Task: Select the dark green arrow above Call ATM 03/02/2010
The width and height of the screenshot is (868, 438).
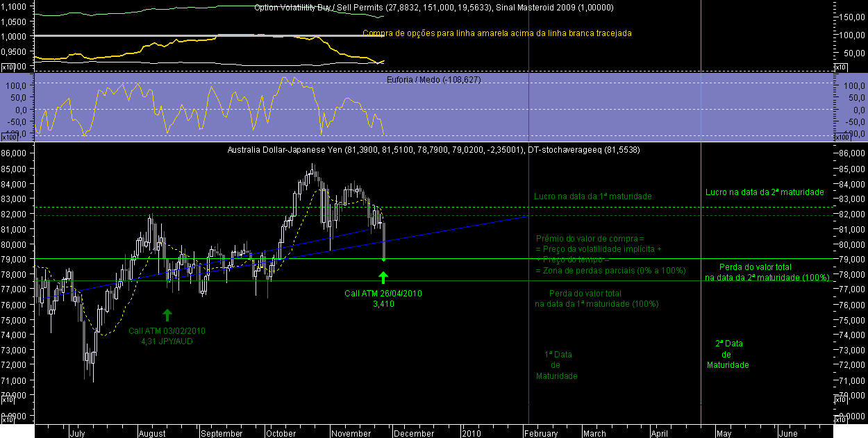Action: [x=167, y=315]
